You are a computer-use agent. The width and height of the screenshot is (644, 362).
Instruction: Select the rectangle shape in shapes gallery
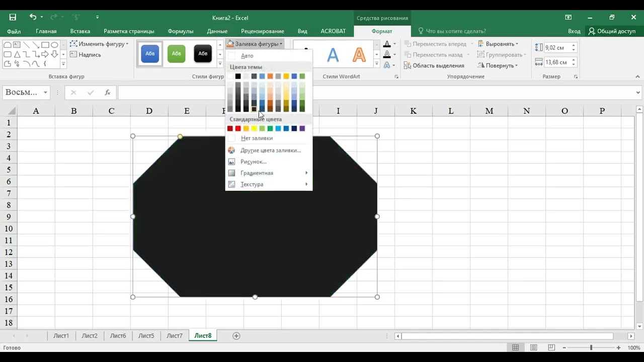coord(45,45)
